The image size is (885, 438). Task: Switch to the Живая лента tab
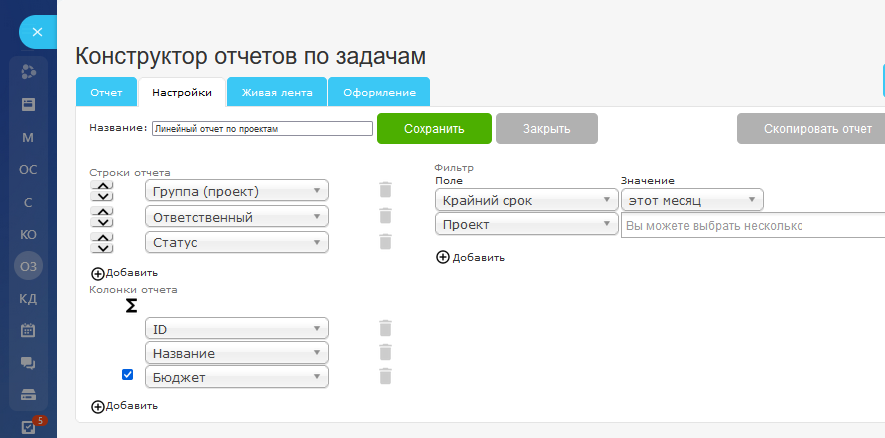click(277, 92)
